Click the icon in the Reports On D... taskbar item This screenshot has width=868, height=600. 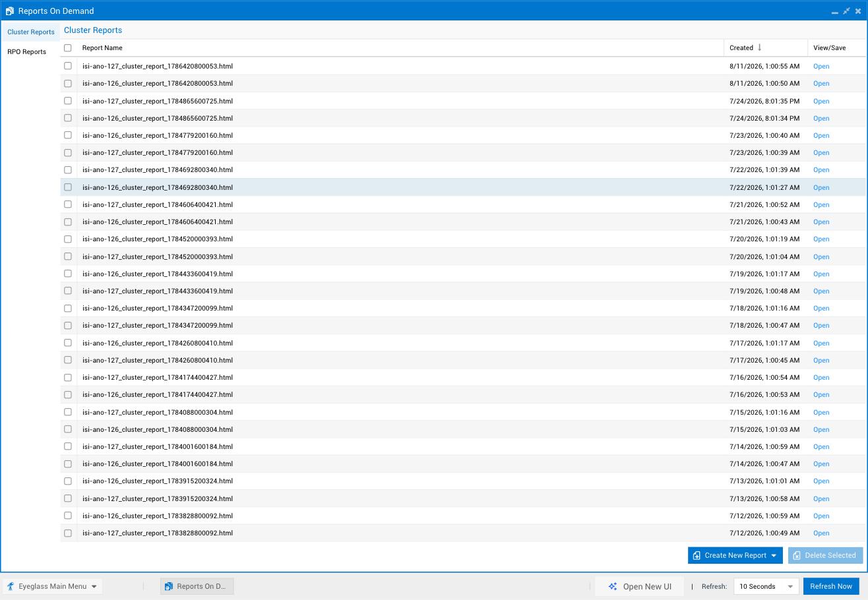169,586
